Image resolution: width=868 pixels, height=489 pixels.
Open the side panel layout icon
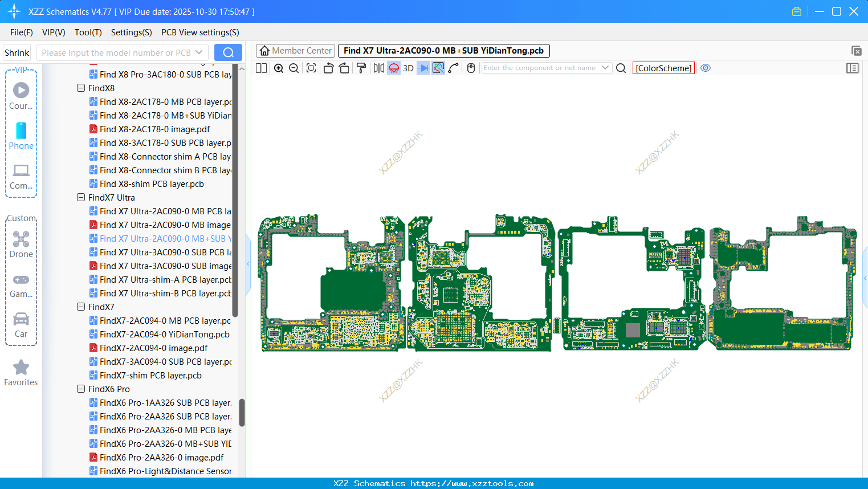click(853, 68)
